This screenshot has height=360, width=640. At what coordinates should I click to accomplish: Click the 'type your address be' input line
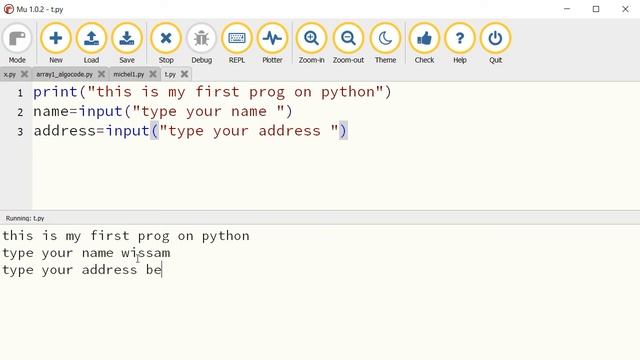point(82,270)
